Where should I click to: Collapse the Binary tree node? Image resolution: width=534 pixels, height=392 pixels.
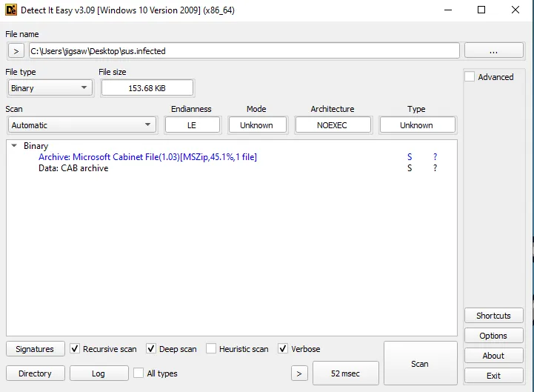pyautogui.click(x=14, y=146)
